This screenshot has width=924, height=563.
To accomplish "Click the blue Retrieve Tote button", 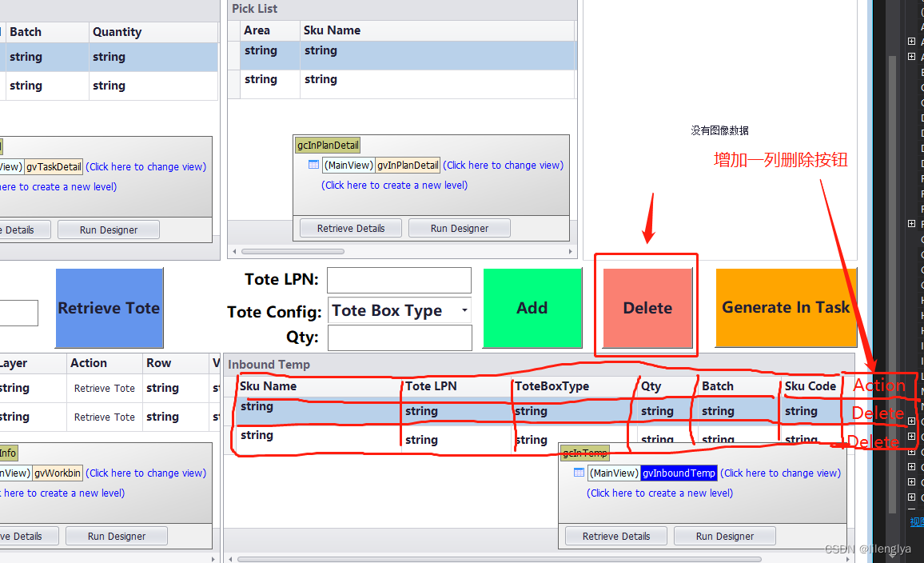I will (109, 308).
